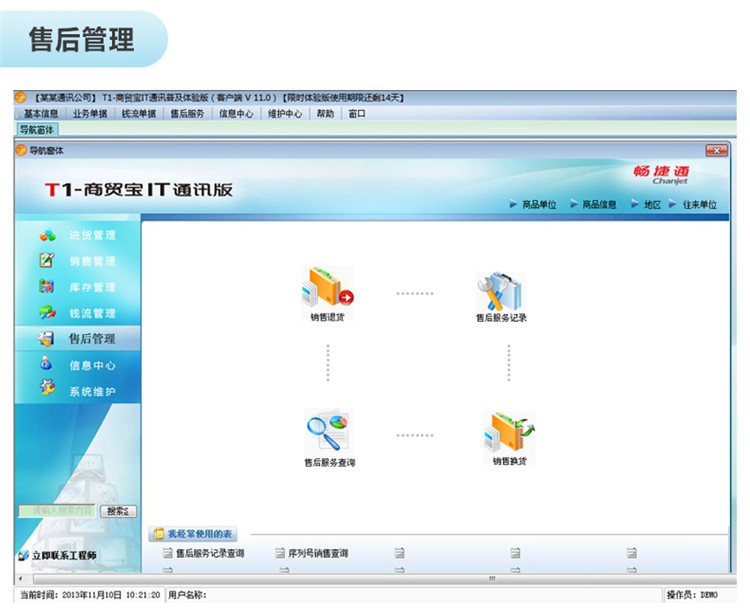Switch to the 导航窗体 tab
Viewport: 750px width, 612px height.
pyautogui.click(x=37, y=130)
